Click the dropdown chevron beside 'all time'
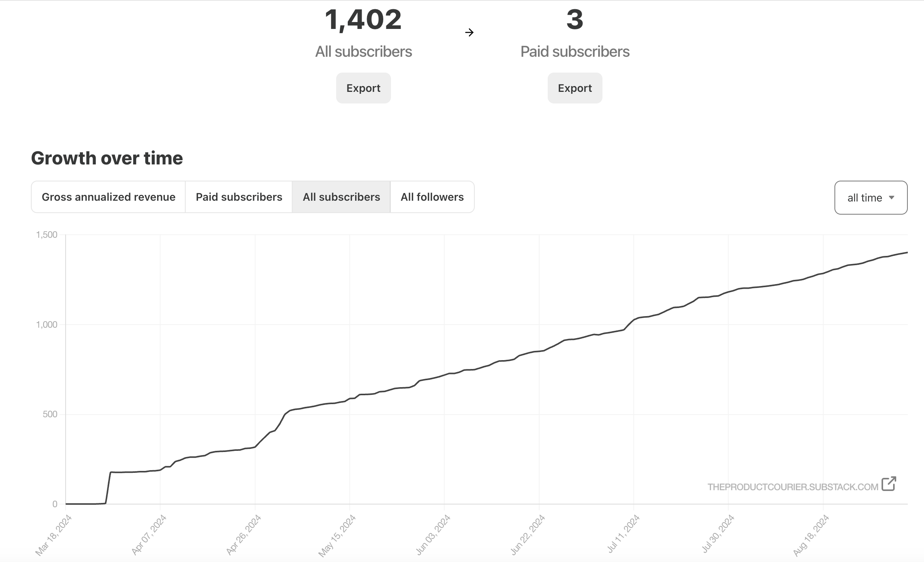924x562 pixels. tap(892, 197)
